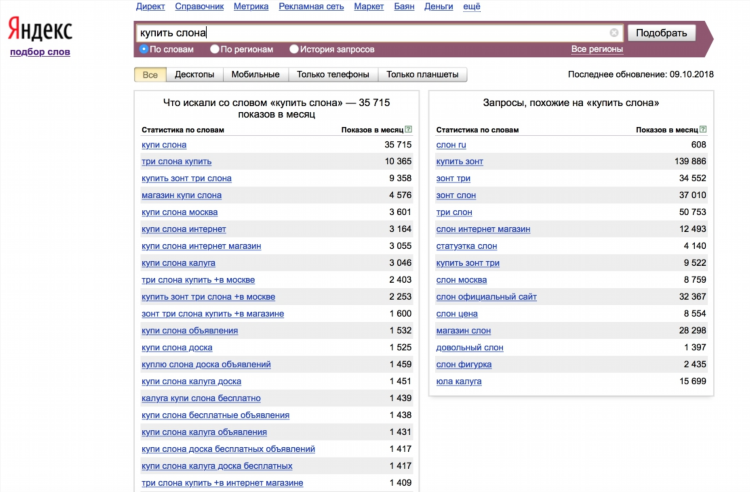Open the 'купить зонт три' similar query link
The width and height of the screenshot is (750, 492).
[468, 263]
